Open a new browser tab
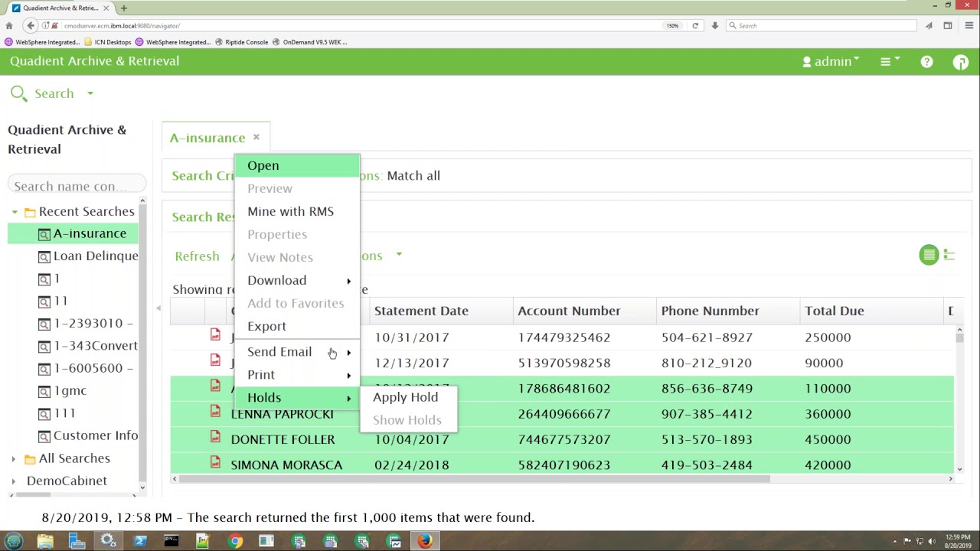980x551 pixels. point(123,8)
